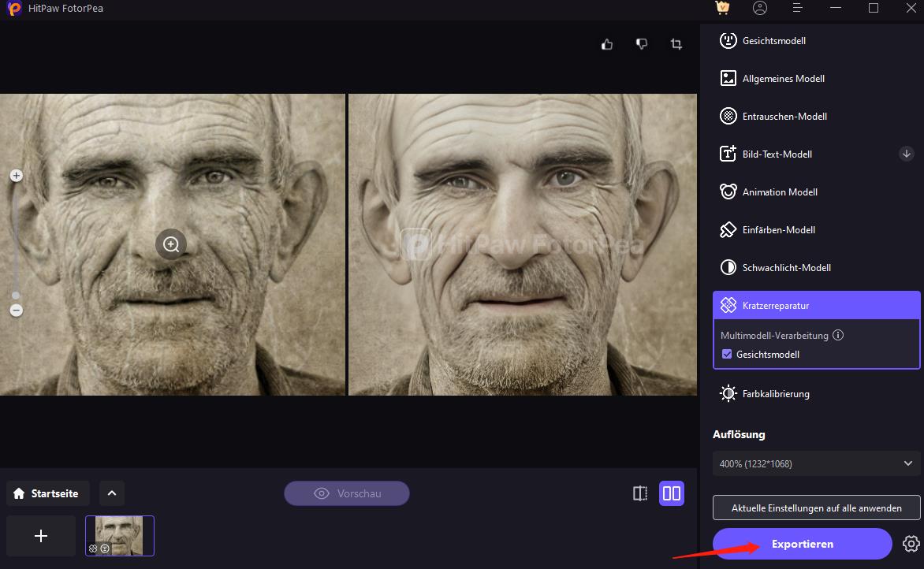Select the crop tool icon
This screenshot has height=569, width=924.
(676, 44)
